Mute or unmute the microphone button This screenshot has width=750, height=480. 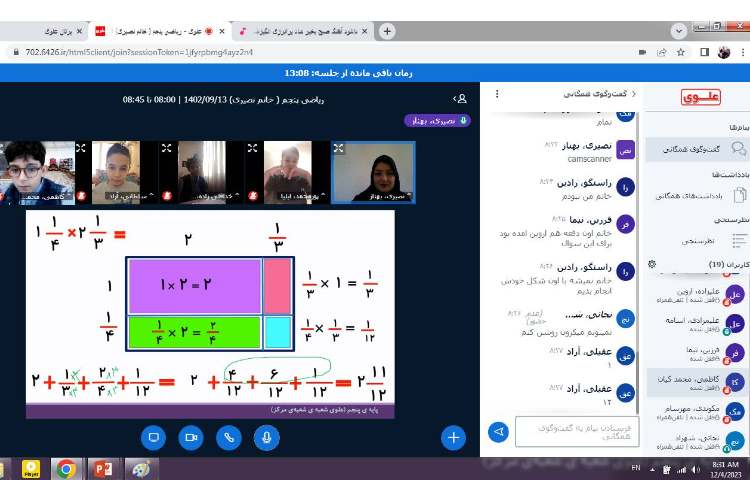point(266,437)
